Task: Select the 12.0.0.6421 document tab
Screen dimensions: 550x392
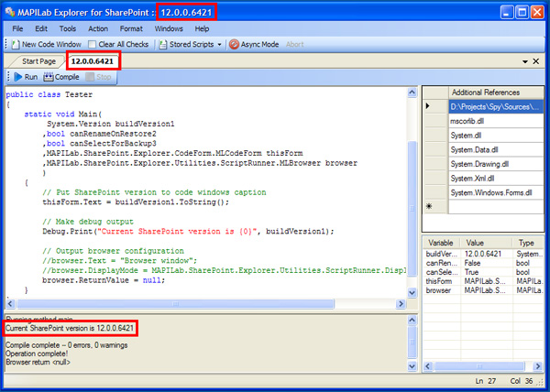Action: tap(93, 61)
